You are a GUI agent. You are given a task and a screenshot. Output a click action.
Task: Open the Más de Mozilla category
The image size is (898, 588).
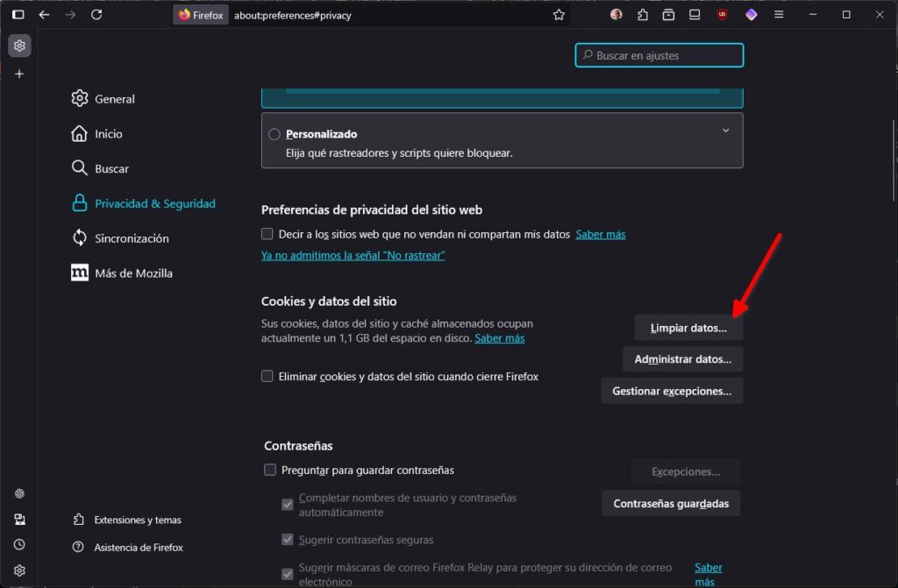click(122, 273)
